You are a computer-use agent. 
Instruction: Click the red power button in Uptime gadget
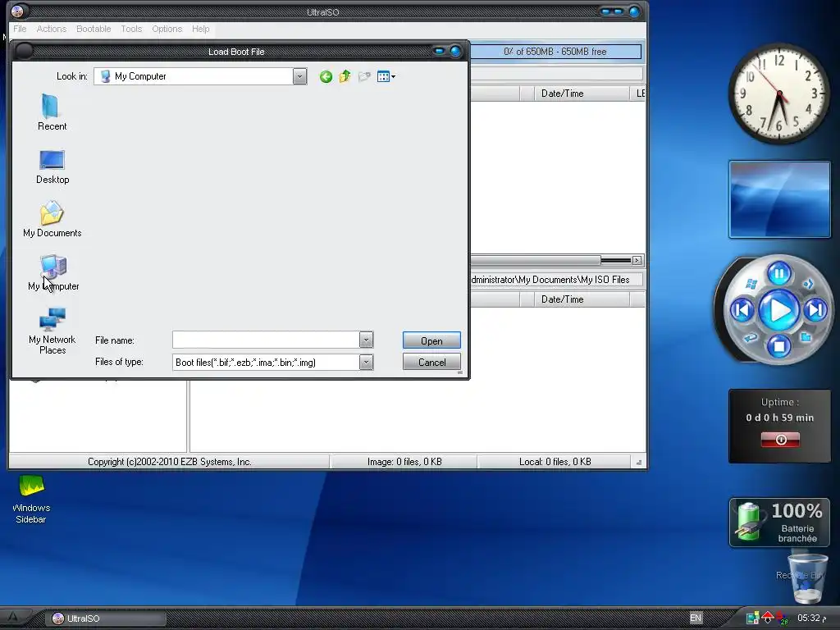pyautogui.click(x=781, y=440)
